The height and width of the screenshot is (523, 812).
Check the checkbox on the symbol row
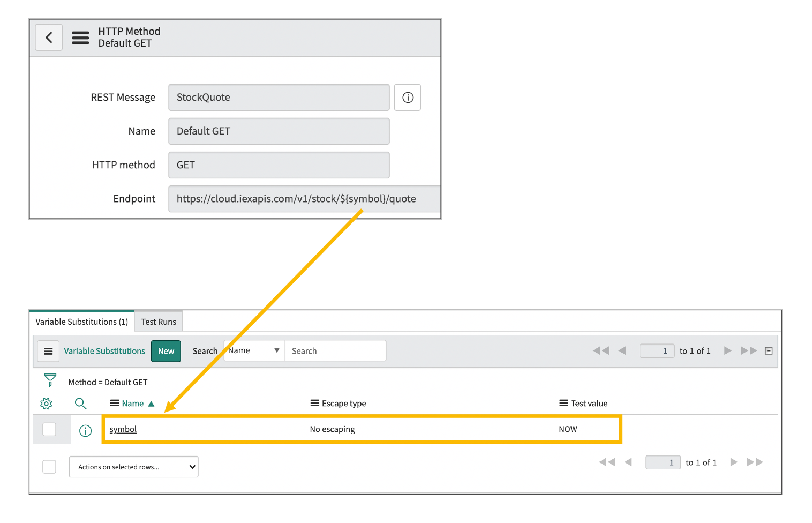coord(49,429)
